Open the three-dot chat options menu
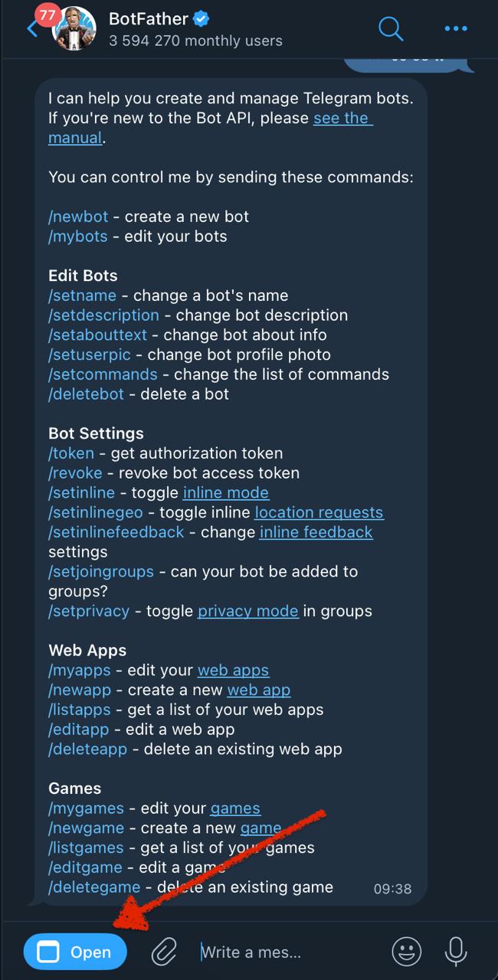Screen dimensions: 498x980 coord(456,28)
